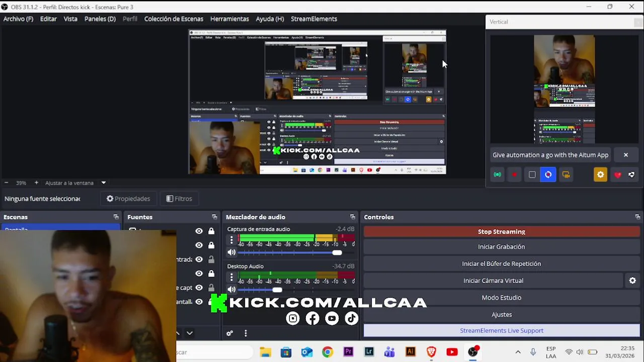Click the main OBS preview canvas

click(317, 102)
